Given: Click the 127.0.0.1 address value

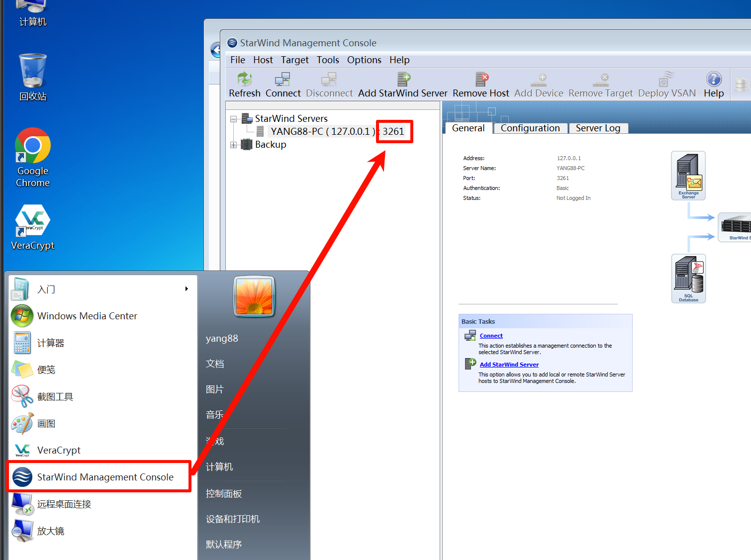Looking at the screenshot, I should [568, 158].
